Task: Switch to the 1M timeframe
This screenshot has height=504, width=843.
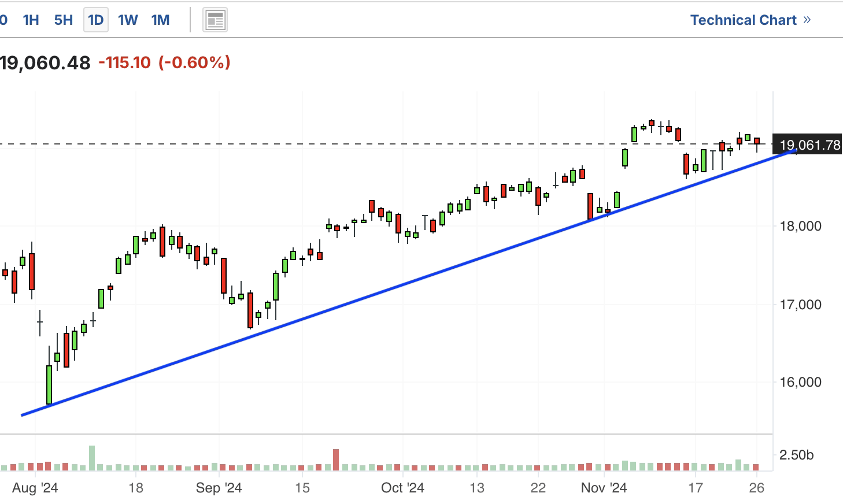Action: click(x=160, y=20)
